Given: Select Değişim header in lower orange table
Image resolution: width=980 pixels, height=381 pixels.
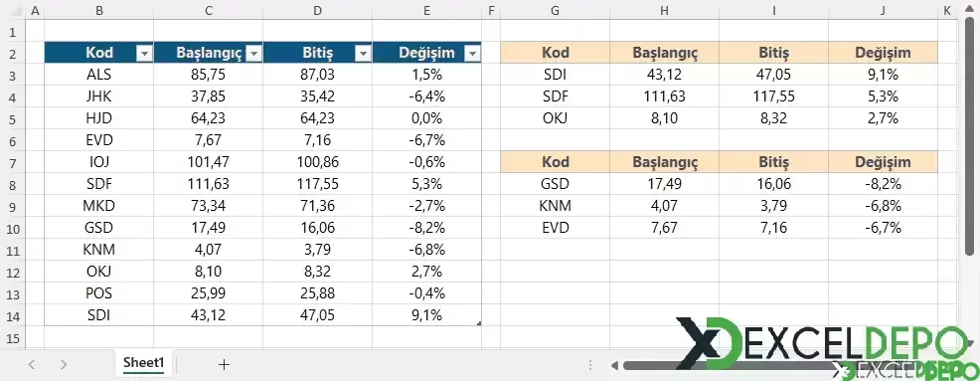Looking at the screenshot, I should point(884,163).
